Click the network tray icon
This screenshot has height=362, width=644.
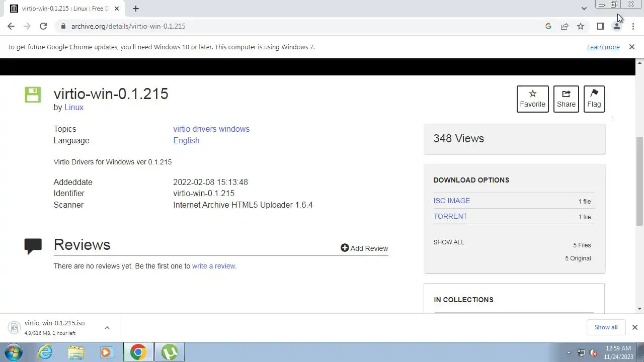(581, 352)
